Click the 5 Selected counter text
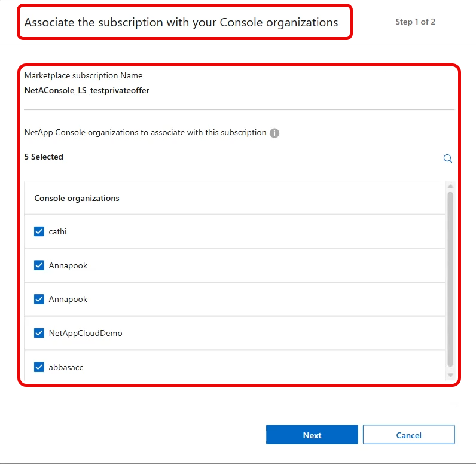 [44, 157]
